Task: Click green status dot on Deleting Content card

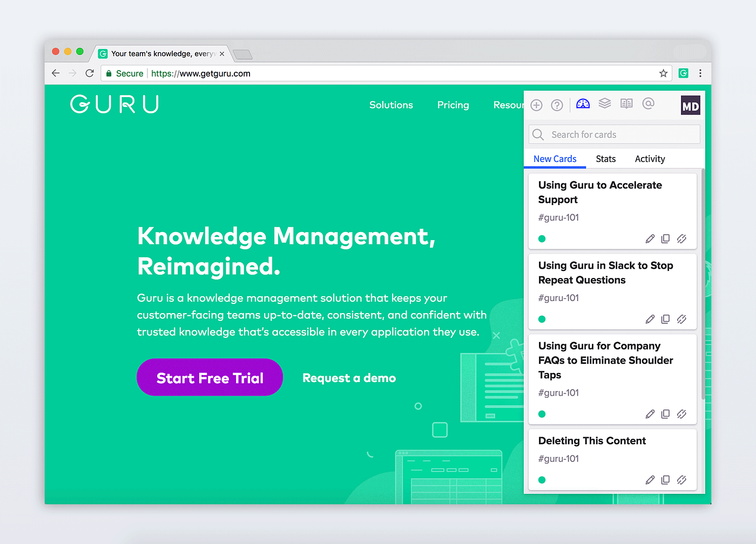Action: tap(542, 480)
